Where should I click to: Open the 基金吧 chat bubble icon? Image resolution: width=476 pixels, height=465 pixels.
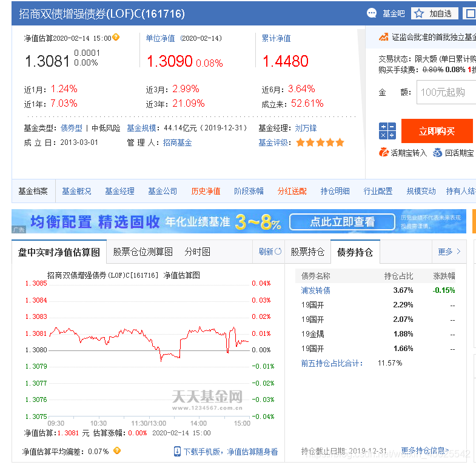pos(372,13)
